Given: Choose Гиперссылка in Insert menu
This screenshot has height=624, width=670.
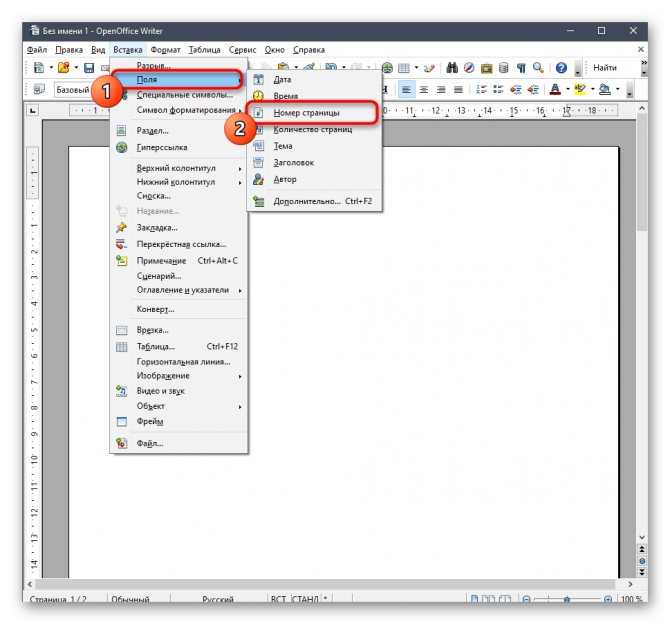Looking at the screenshot, I should [x=179, y=147].
